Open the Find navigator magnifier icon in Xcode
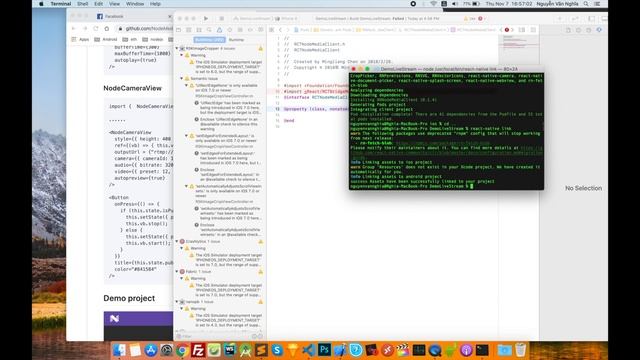640x360 pixels. pyautogui.click(x=209, y=30)
